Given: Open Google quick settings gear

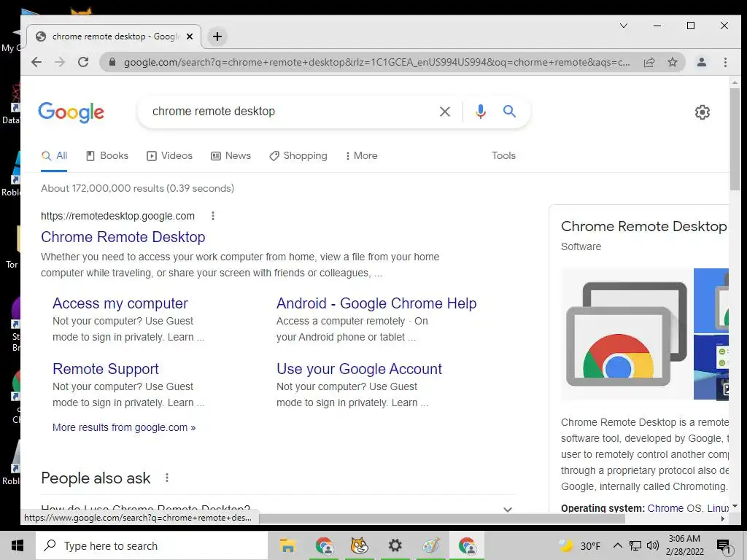Looking at the screenshot, I should pos(703,112).
